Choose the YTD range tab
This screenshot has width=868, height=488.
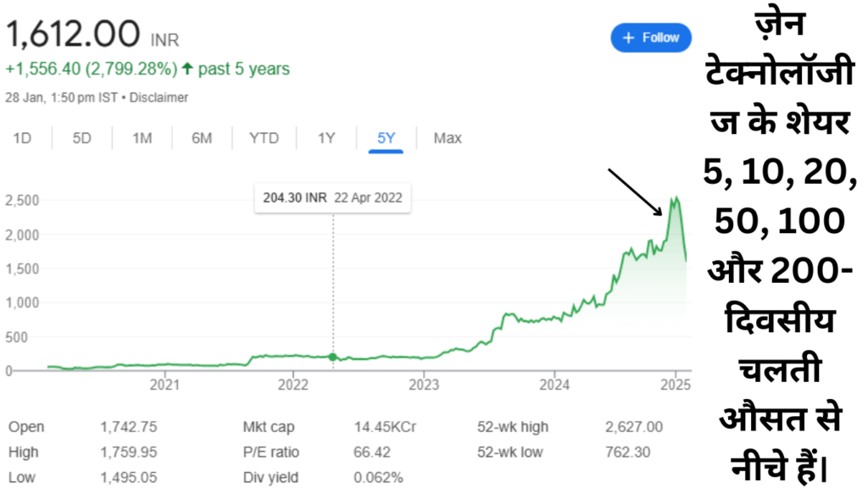264,137
